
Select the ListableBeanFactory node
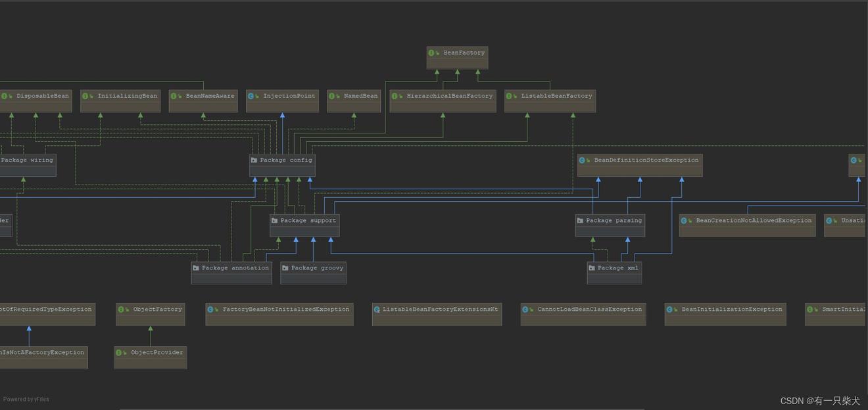[x=550, y=101]
